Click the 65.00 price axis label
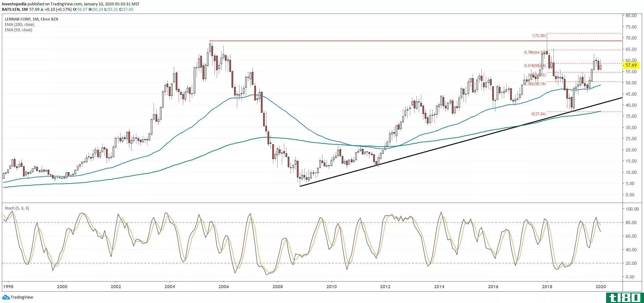Image resolution: width=644 pixels, height=303 pixels. [x=631, y=49]
